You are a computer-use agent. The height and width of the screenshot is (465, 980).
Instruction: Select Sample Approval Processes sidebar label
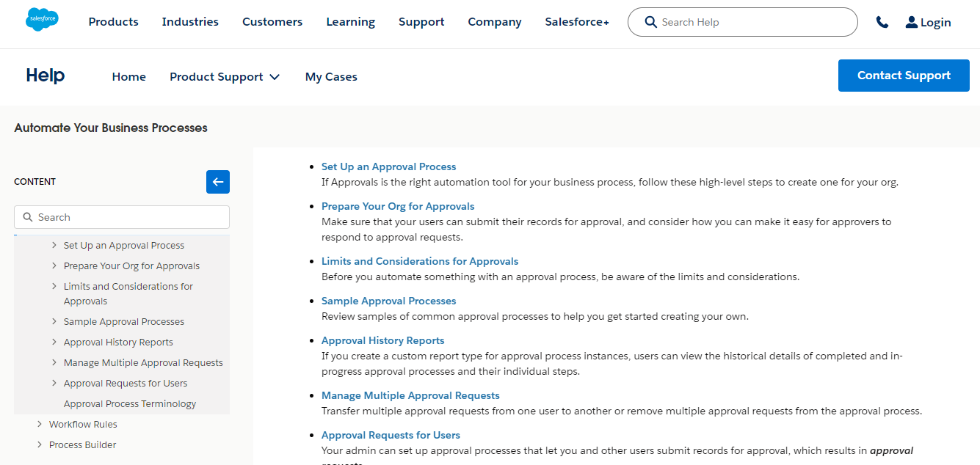point(124,321)
